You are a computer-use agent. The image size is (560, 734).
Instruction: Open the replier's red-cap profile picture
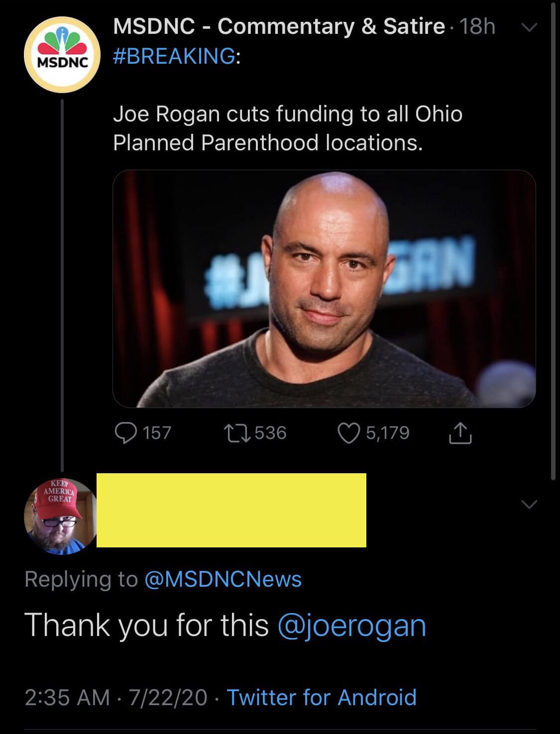pos(60,517)
